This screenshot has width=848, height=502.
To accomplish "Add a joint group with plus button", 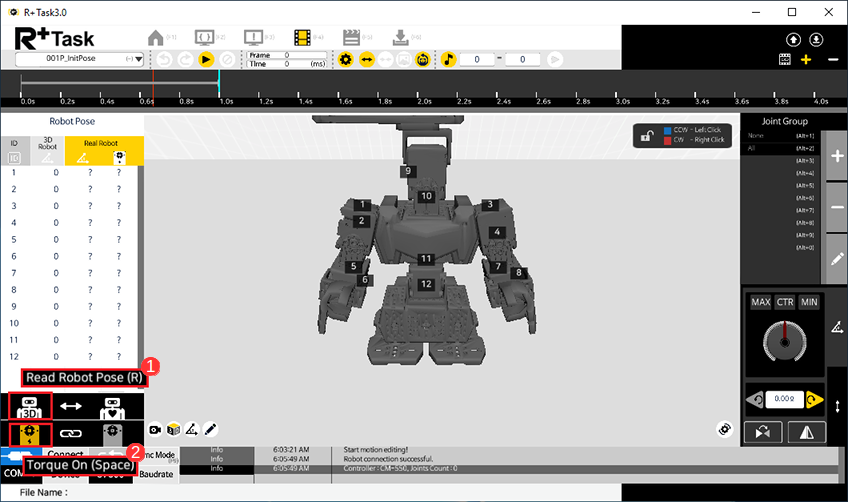I will [838, 157].
